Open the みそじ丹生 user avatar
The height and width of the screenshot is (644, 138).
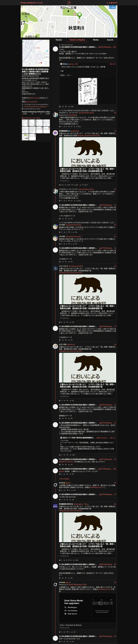pyautogui.click(x=55, y=346)
